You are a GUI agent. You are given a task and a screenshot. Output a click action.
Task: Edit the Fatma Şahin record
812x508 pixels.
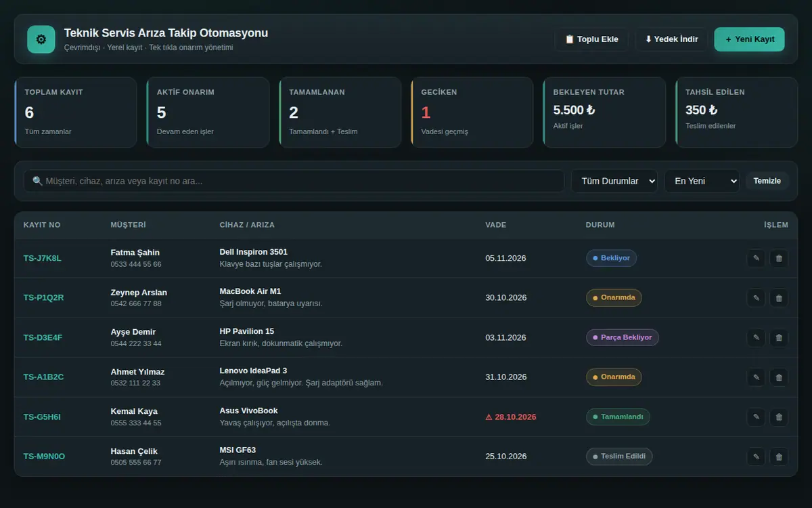(x=756, y=258)
